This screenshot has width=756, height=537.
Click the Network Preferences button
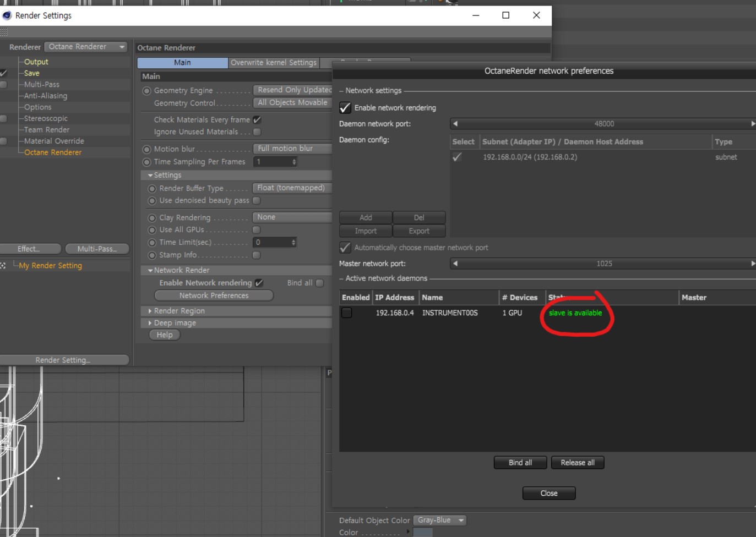coord(214,296)
